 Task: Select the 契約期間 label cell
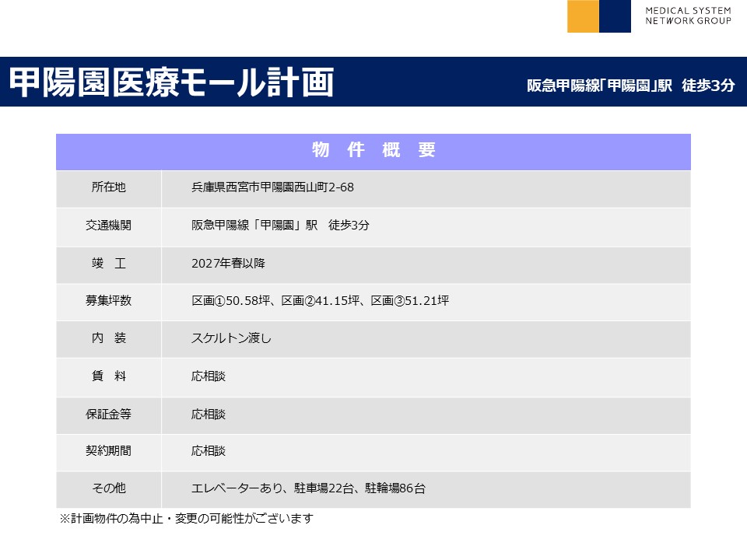[109, 453]
